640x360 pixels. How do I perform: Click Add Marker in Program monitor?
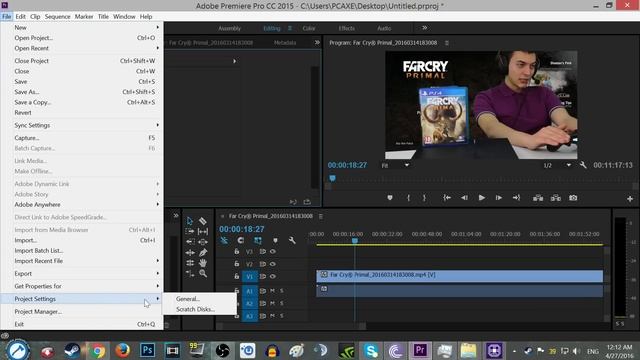390,198
